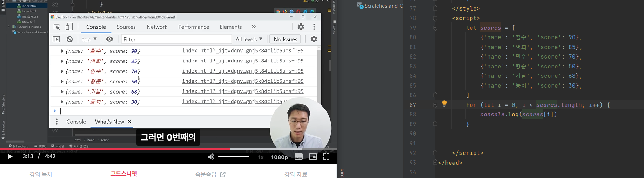Mute the video with the speaker icon
This screenshot has height=178, width=644.
tap(211, 157)
